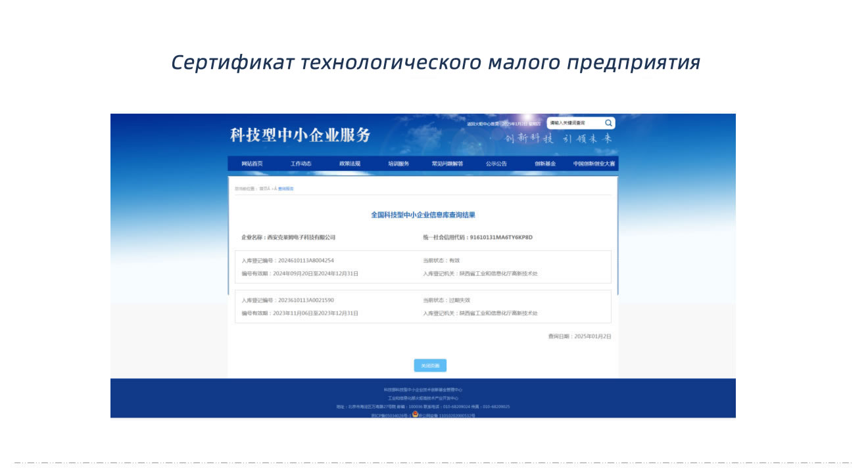Click the magnifier search icon
The image size is (868, 473).
click(x=608, y=123)
